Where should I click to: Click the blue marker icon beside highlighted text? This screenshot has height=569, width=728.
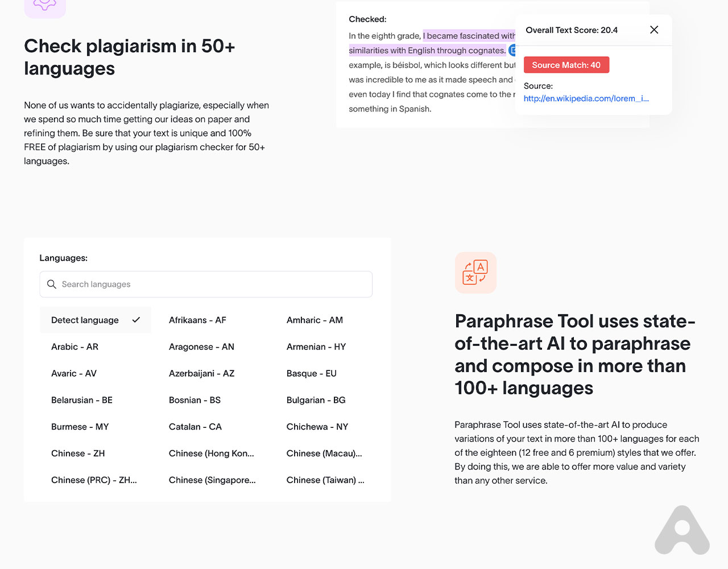click(512, 50)
